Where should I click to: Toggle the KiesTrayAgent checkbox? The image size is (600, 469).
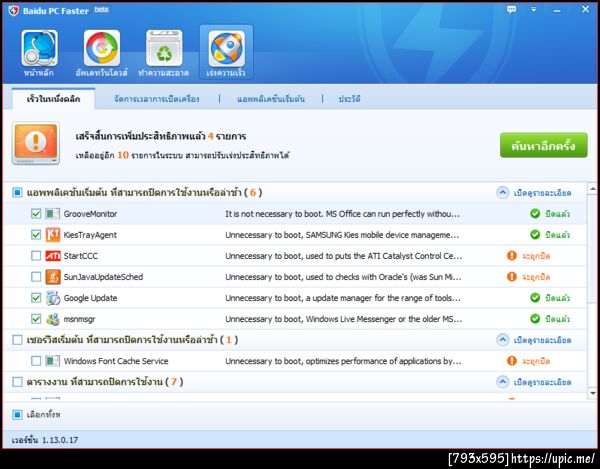pos(36,234)
